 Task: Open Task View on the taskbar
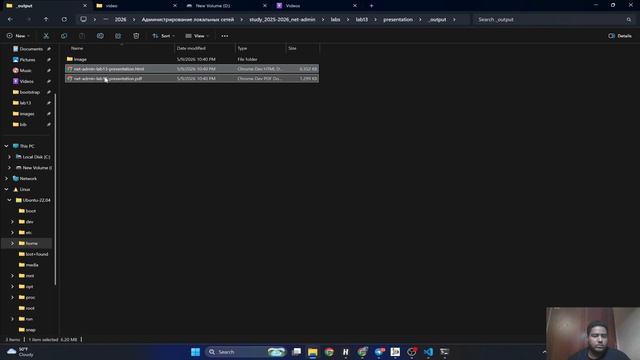297,352
